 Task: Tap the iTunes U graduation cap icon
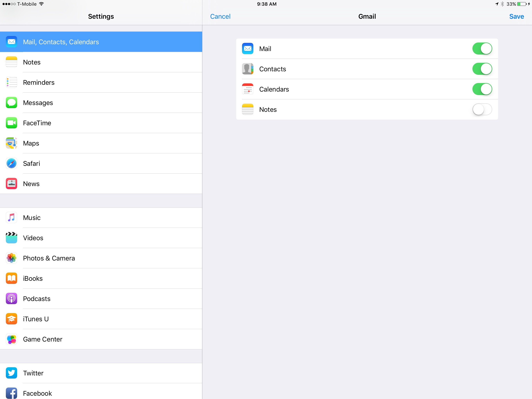[11, 319]
